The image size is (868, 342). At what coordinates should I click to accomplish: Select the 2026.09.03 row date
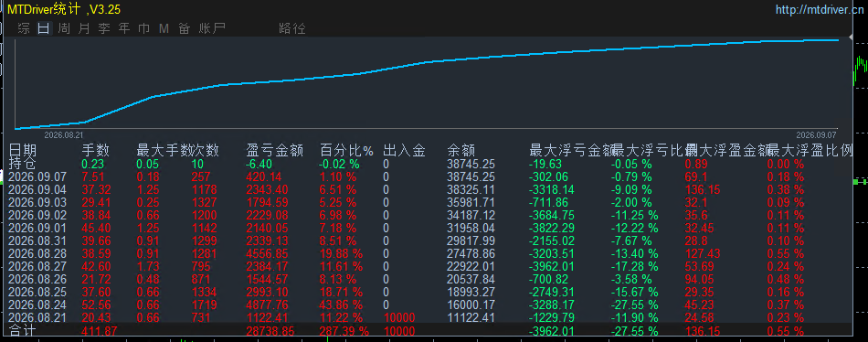point(38,202)
